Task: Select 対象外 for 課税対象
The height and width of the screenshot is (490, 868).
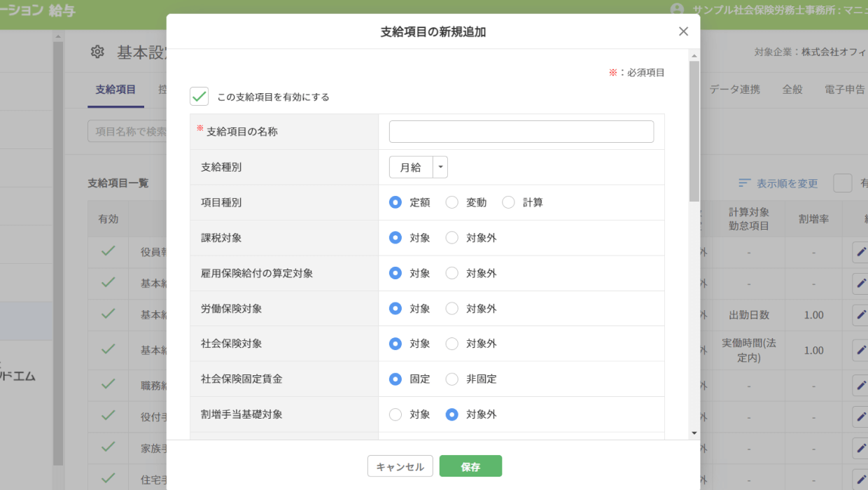Action: coord(452,238)
